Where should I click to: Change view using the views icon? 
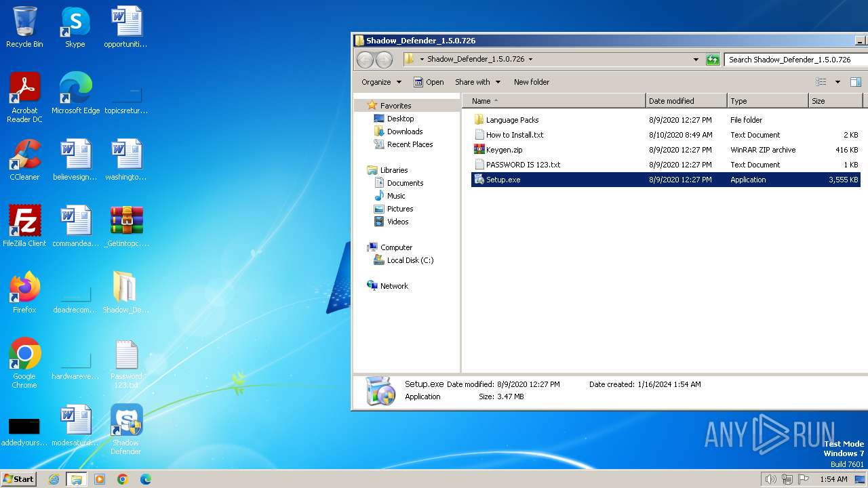(821, 82)
